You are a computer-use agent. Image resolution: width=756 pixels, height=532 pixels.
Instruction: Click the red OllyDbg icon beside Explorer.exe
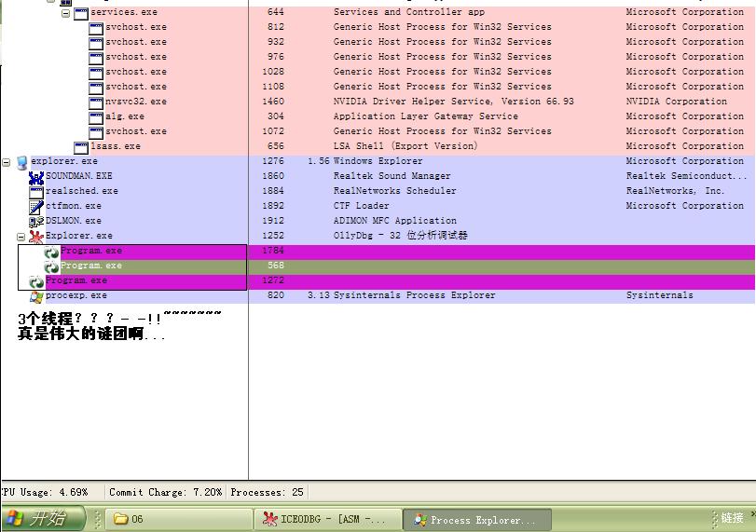tap(36, 237)
